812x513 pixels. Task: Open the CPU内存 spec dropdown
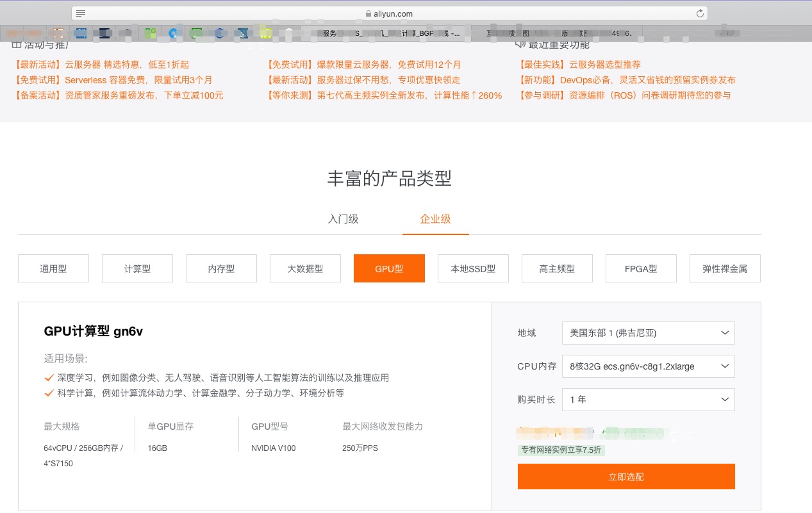point(648,366)
